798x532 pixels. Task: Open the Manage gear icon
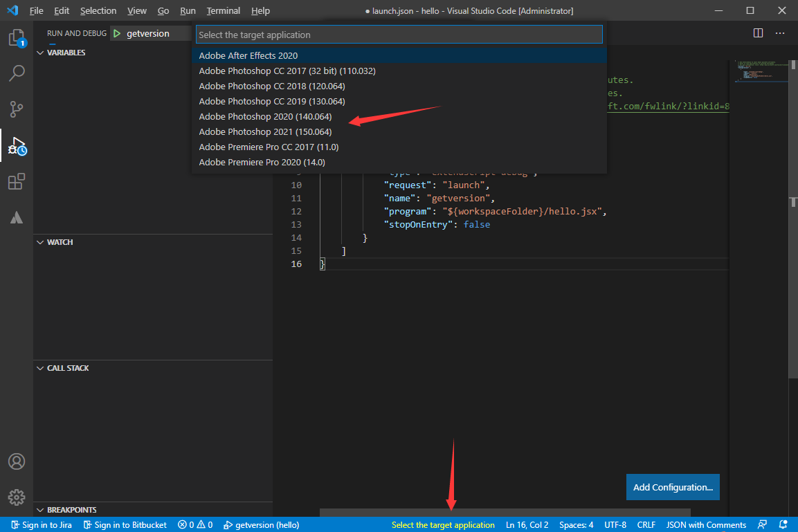[x=17, y=497]
